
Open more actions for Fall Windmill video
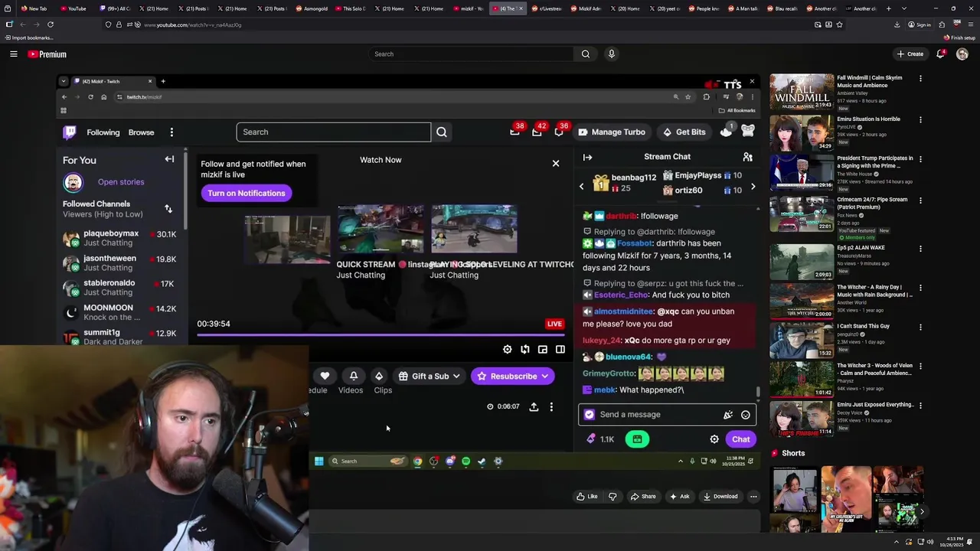[920, 79]
